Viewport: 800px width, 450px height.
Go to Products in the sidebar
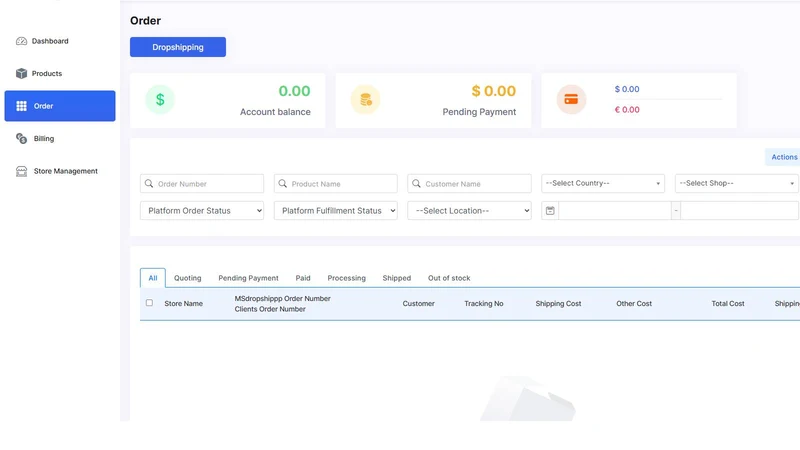point(47,73)
